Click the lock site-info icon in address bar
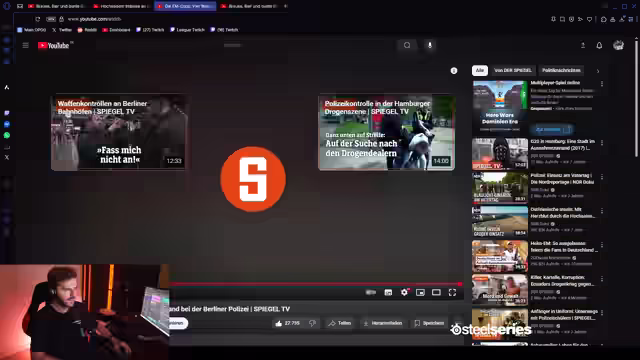This screenshot has height=360, width=640. point(61,19)
